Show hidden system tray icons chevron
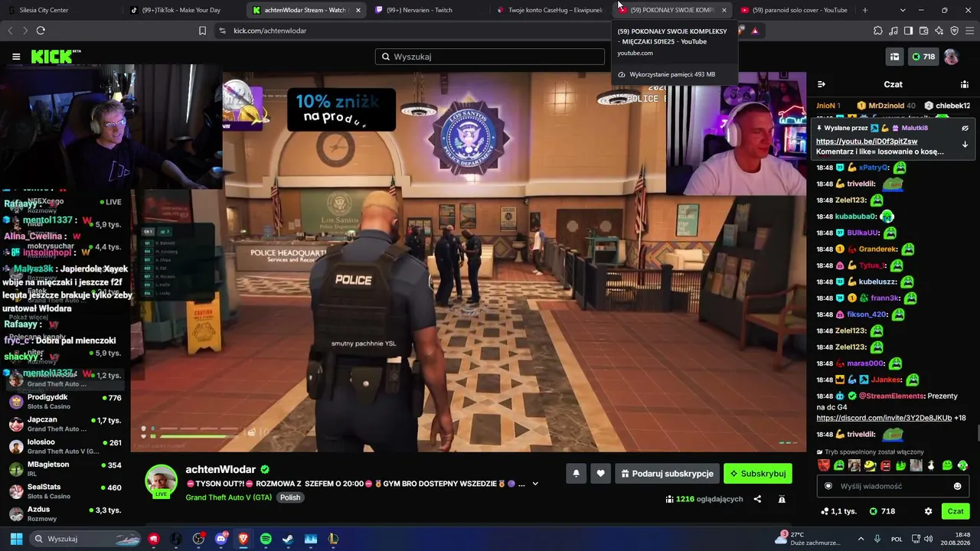This screenshot has height=551, width=980. coord(861,539)
